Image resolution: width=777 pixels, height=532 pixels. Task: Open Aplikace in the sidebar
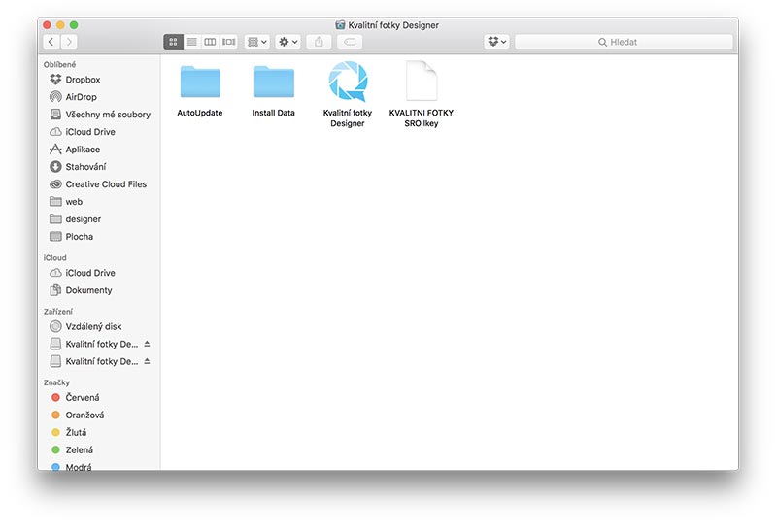pos(83,150)
